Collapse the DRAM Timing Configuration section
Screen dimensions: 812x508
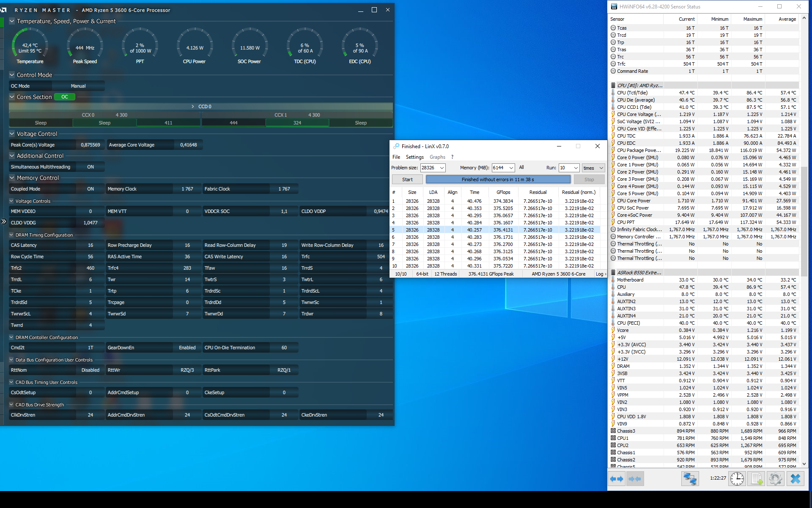[11, 235]
